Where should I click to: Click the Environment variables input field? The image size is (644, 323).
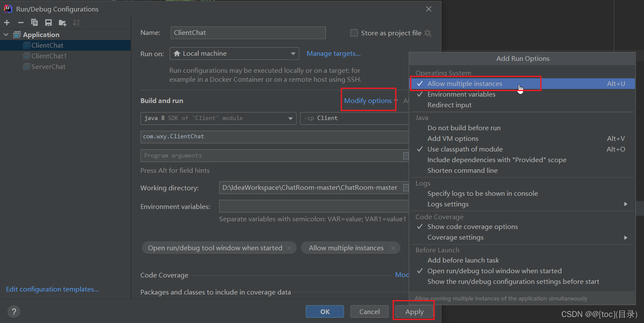pyautogui.click(x=314, y=206)
